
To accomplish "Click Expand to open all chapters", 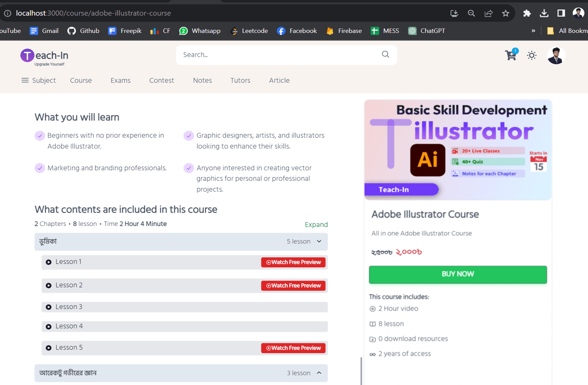I will pos(316,225).
